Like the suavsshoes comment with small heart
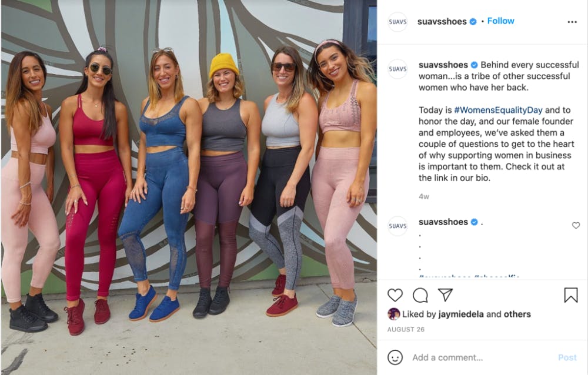The width and height of the screenshot is (588, 375). tap(576, 225)
